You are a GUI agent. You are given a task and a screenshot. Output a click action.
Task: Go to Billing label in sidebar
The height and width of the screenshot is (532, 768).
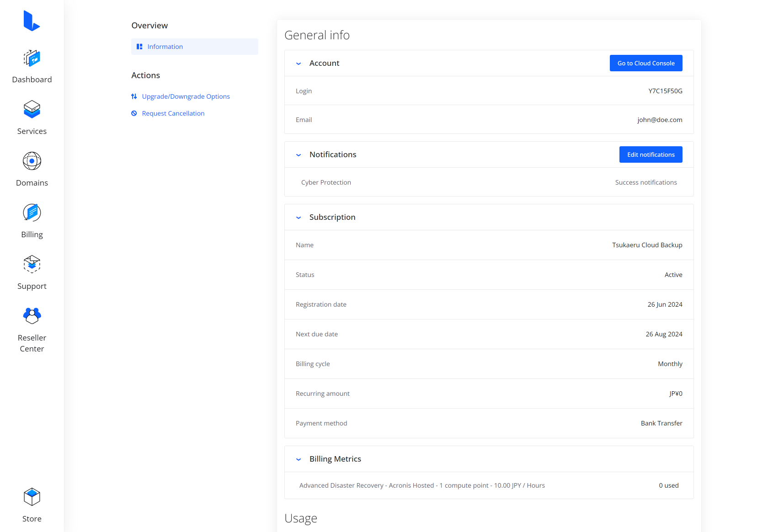tap(32, 234)
